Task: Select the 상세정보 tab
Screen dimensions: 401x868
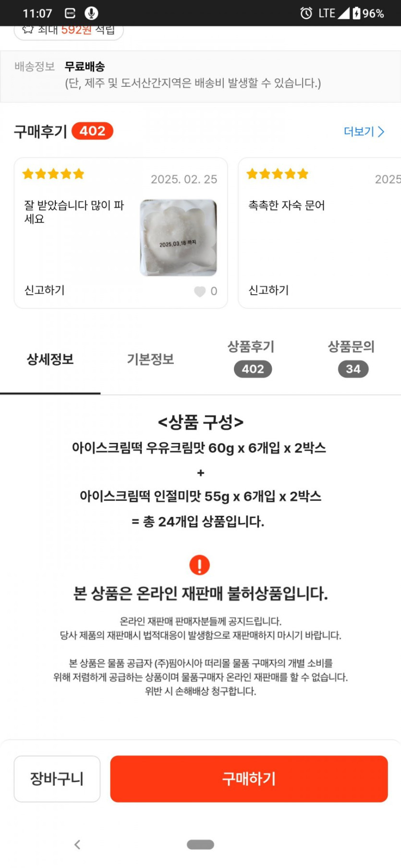Action: (x=50, y=359)
